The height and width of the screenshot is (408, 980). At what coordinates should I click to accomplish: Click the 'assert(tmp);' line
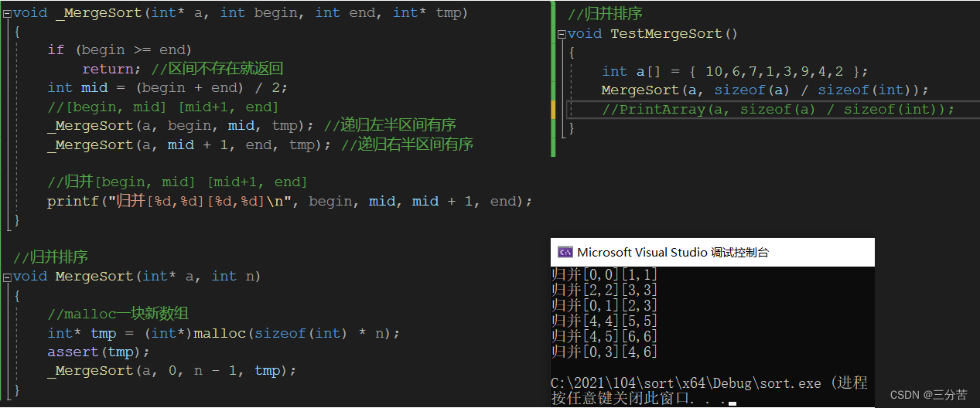pos(98,352)
